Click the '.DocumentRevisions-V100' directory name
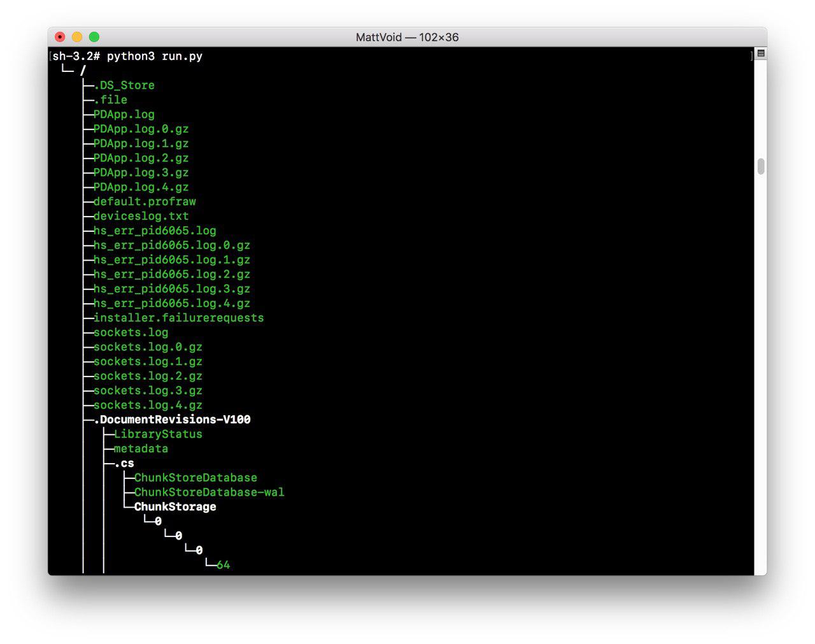 click(173, 420)
